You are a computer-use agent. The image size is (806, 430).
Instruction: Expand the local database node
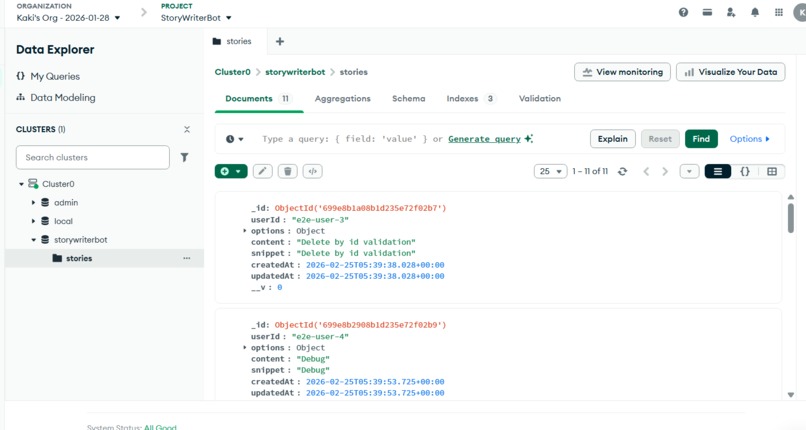click(33, 221)
